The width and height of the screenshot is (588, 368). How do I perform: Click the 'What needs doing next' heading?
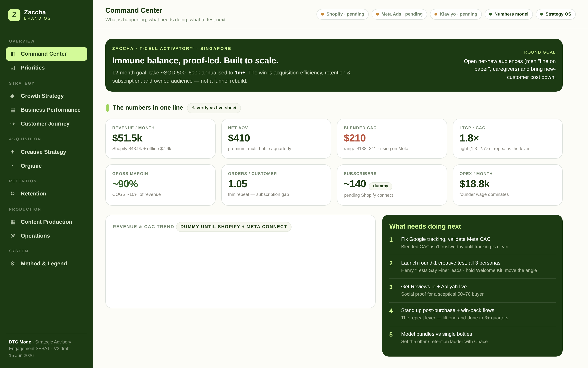tap(425, 226)
